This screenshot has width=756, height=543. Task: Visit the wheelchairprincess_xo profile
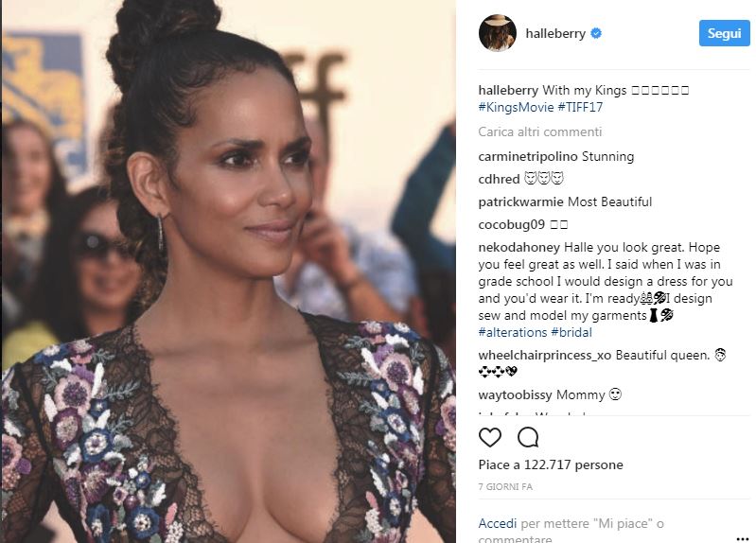pyautogui.click(x=545, y=356)
